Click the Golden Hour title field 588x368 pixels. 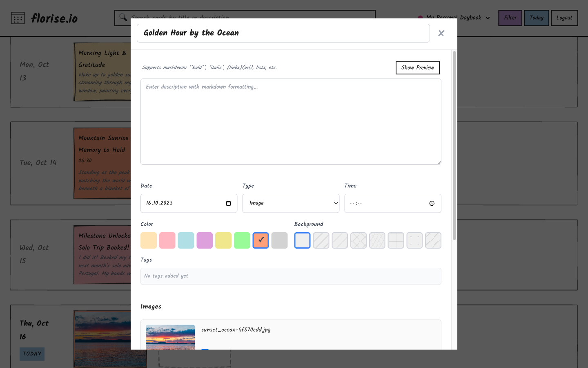point(283,33)
